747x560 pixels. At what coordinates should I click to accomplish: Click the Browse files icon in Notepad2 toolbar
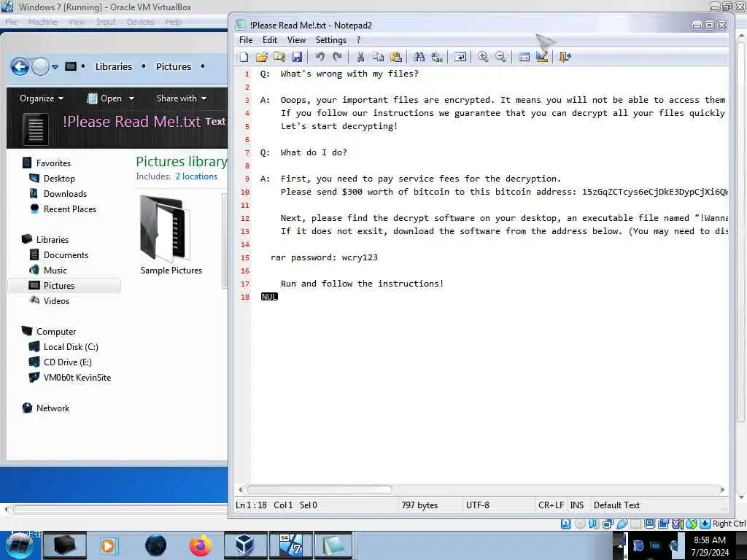[x=279, y=57]
